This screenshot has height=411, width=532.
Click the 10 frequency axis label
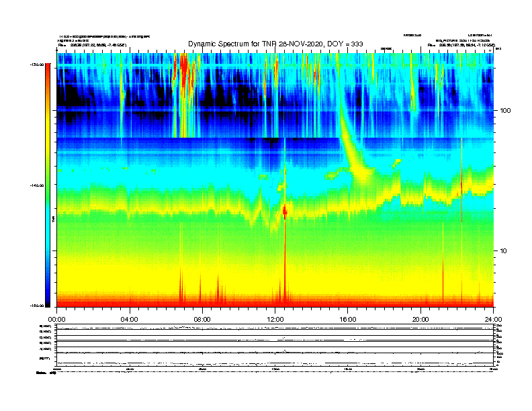pos(504,251)
